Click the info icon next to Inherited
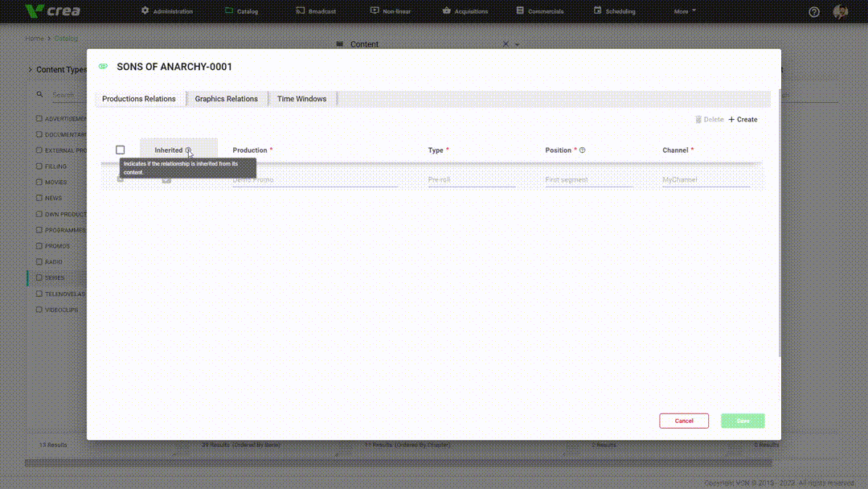 (x=188, y=150)
